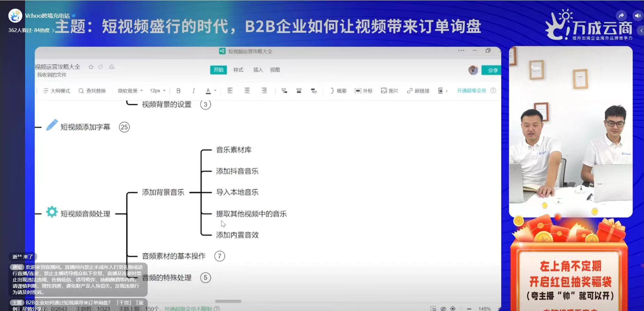Insert a 超链接 hyperlink
The image size is (644, 311).
pyautogui.click(x=418, y=91)
